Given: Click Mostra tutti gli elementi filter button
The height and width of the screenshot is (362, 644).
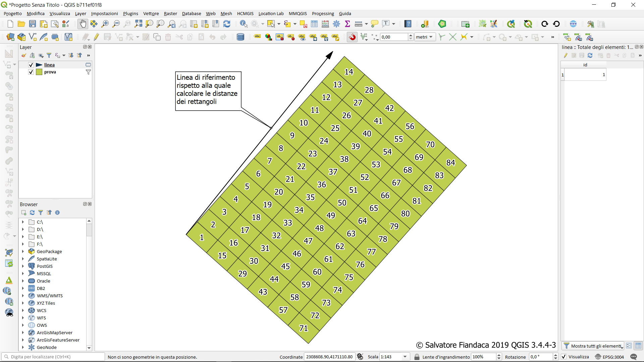Looking at the screenshot, I should pos(593,346).
